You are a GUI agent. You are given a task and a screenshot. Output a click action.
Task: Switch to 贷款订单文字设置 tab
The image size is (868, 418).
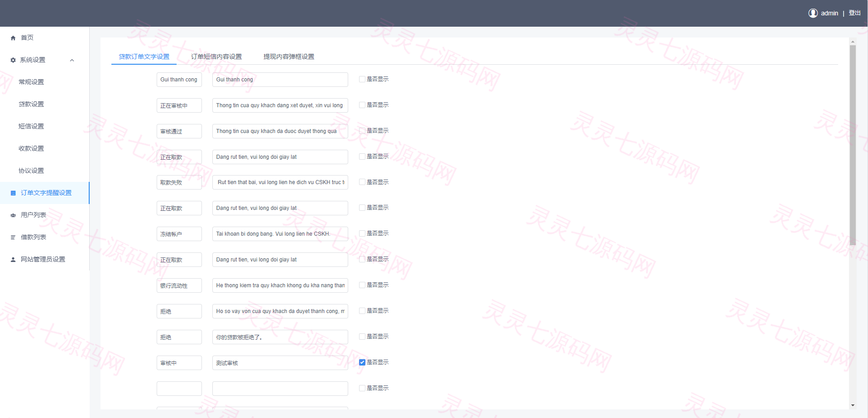[x=144, y=57]
